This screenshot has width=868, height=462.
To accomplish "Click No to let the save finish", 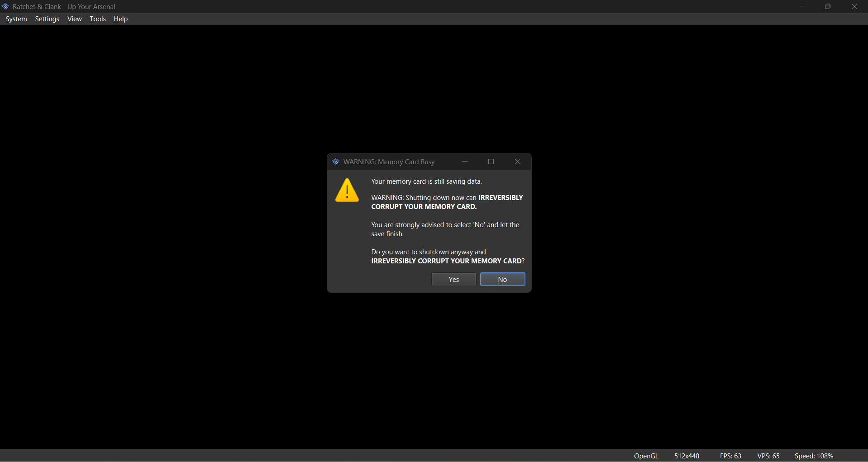I will [x=502, y=280].
